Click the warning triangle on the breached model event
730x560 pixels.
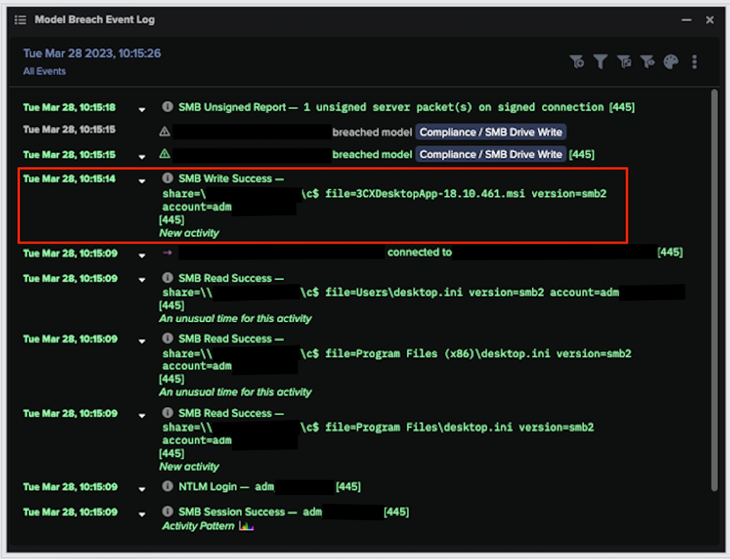pyautogui.click(x=164, y=132)
